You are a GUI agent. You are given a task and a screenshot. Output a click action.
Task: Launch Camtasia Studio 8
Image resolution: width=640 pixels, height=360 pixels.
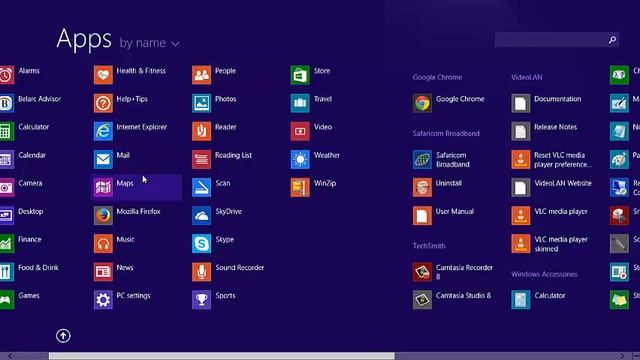pos(452,300)
